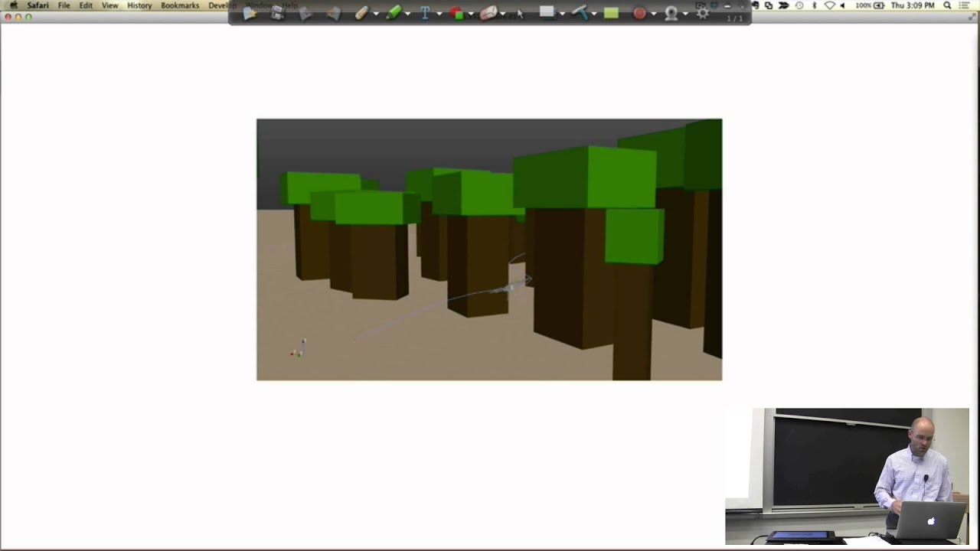Screen dimensions: 980x551
Task: Open the Bookmarks menu
Action: pyautogui.click(x=180, y=5)
